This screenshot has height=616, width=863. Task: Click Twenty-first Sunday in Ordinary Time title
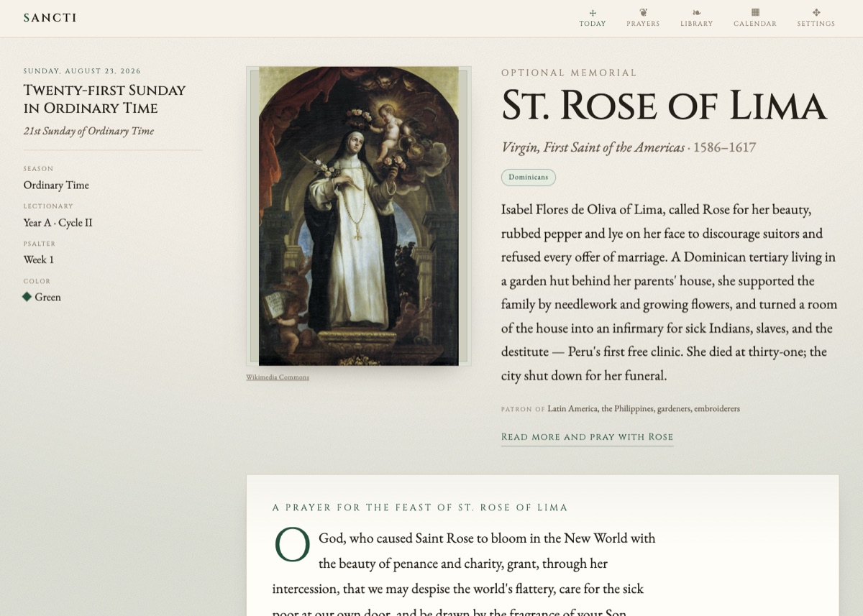(x=104, y=99)
